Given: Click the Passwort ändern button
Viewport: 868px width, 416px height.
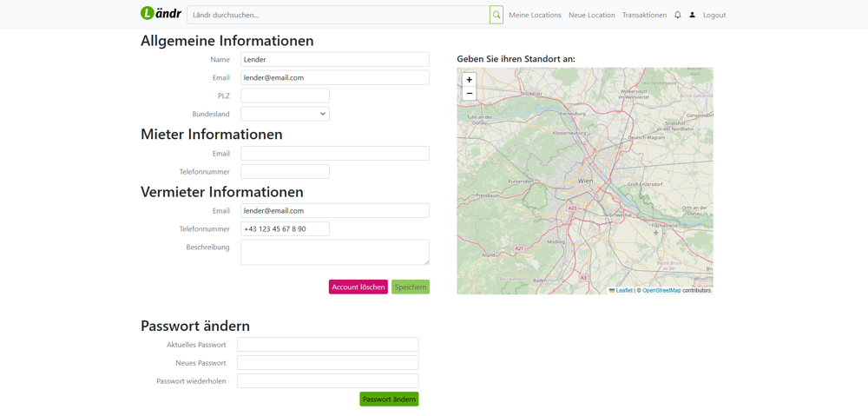Looking at the screenshot, I should click(389, 399).
